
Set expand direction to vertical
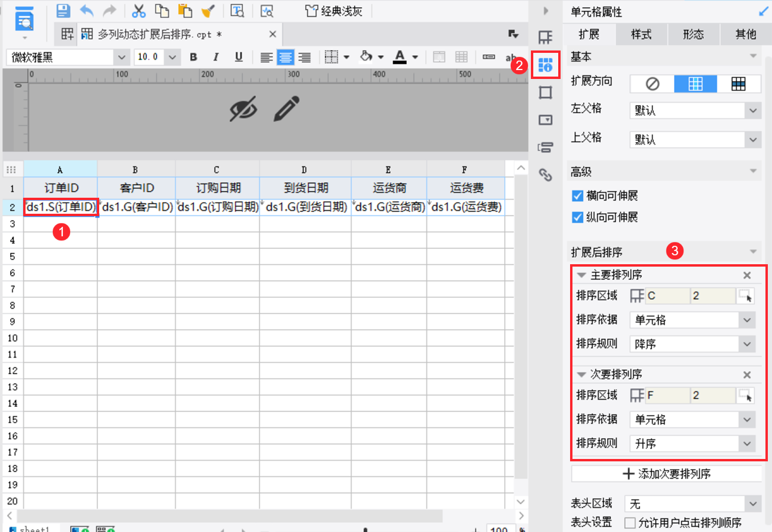(x=695, y=84)
